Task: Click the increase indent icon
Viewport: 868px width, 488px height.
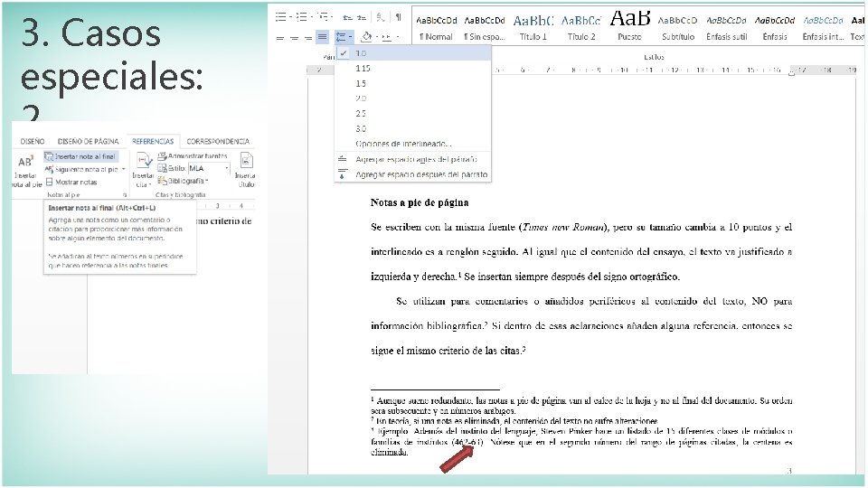Action: click(362, 18)
